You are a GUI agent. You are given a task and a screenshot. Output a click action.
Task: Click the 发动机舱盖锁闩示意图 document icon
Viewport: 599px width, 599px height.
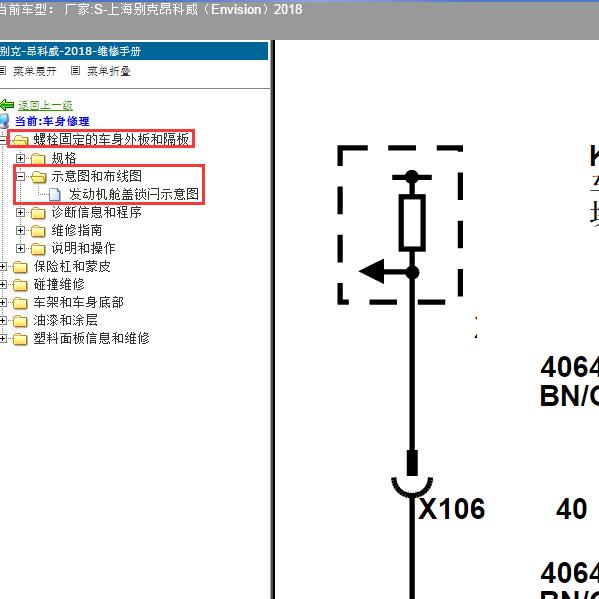tap(55, 194)
